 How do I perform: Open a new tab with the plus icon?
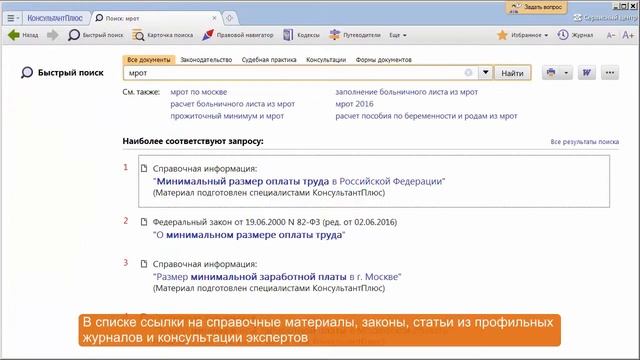(230, 18)
